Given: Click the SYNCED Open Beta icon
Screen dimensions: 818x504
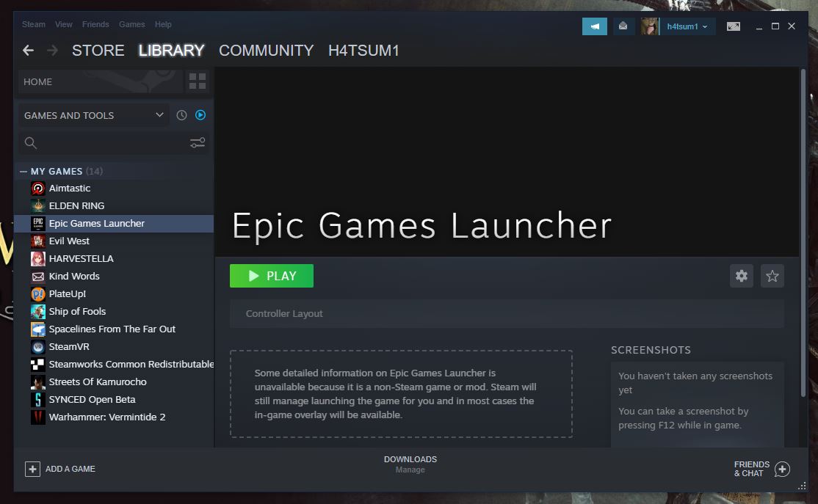Looking at the screenshot, I should 38,399.
